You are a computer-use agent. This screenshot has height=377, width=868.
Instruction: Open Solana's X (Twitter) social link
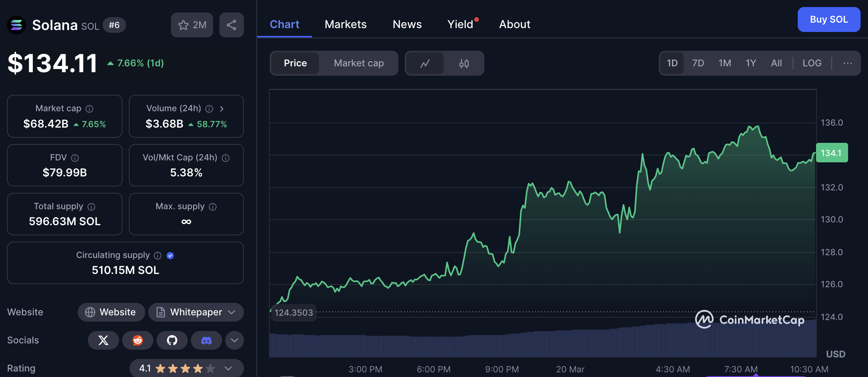coord(103,340)
